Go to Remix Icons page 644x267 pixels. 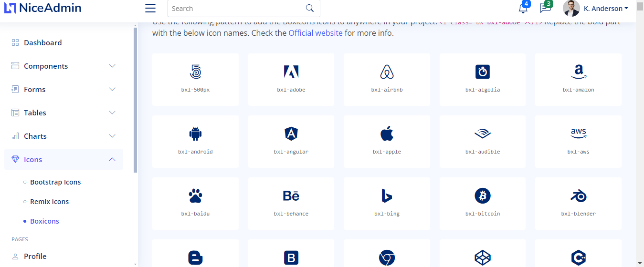(49, 202)
